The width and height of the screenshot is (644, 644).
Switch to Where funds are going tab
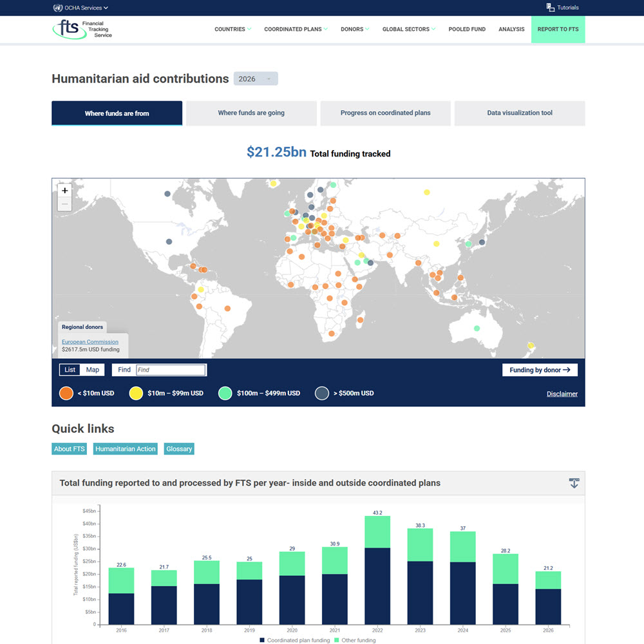251,113
